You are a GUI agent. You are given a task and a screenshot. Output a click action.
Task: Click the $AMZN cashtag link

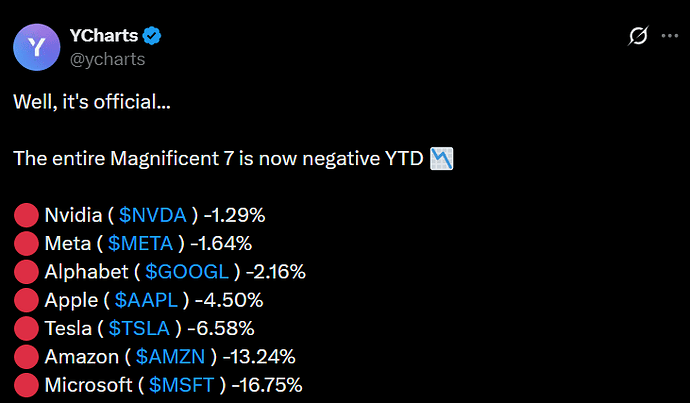169,356
